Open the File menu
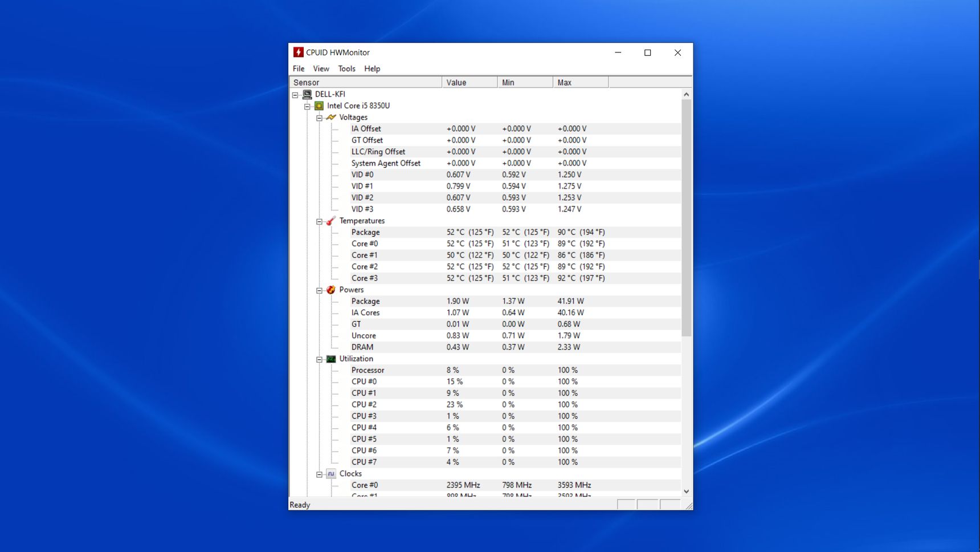The width and height of the screenshot is (980, 552). [x=299, y=68]
